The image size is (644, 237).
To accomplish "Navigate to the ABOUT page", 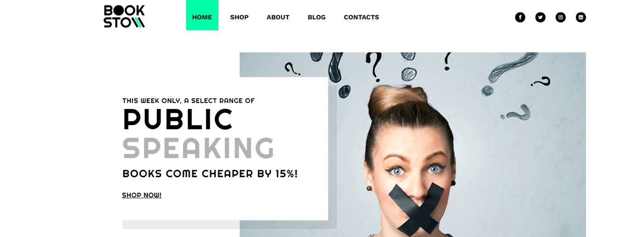I will click(x=278, y=17).
